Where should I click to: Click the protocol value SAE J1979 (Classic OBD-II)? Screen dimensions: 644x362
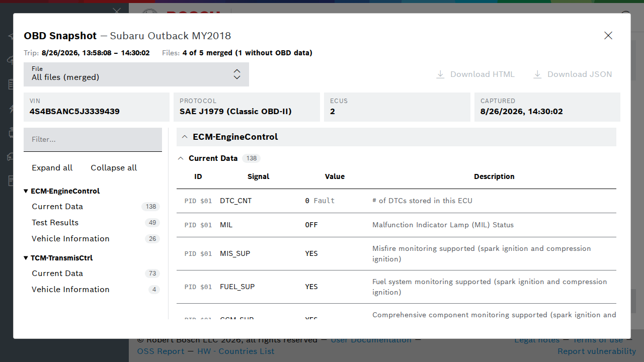click(x=235, y=112)
